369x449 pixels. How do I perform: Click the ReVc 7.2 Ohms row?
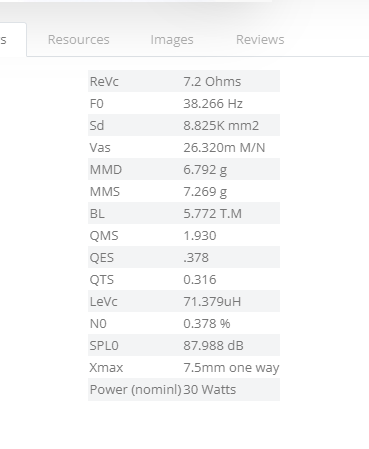coord(184,81)
